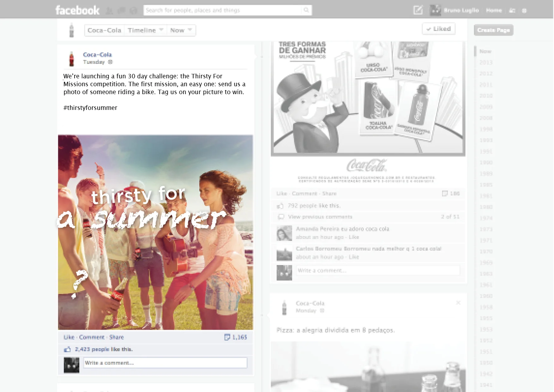
Task: Open Bruno Luglio profile name link
Action: (x=461, y=10)
